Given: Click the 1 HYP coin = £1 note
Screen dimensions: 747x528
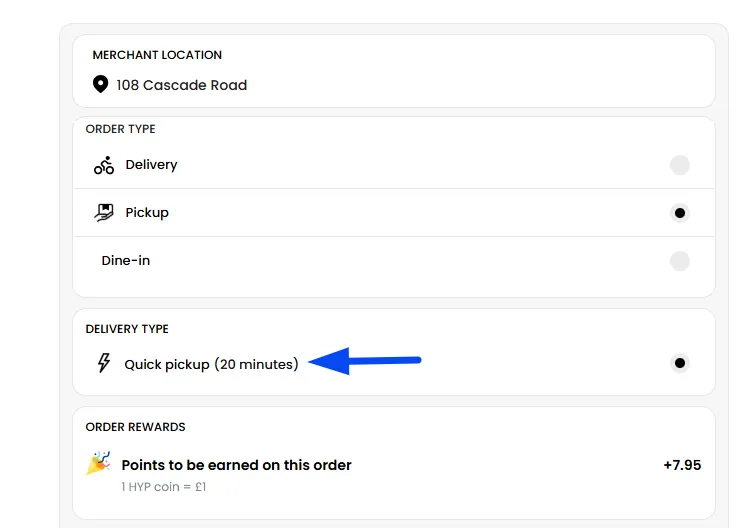Looking at the screenshot, I should coord(164,487).
